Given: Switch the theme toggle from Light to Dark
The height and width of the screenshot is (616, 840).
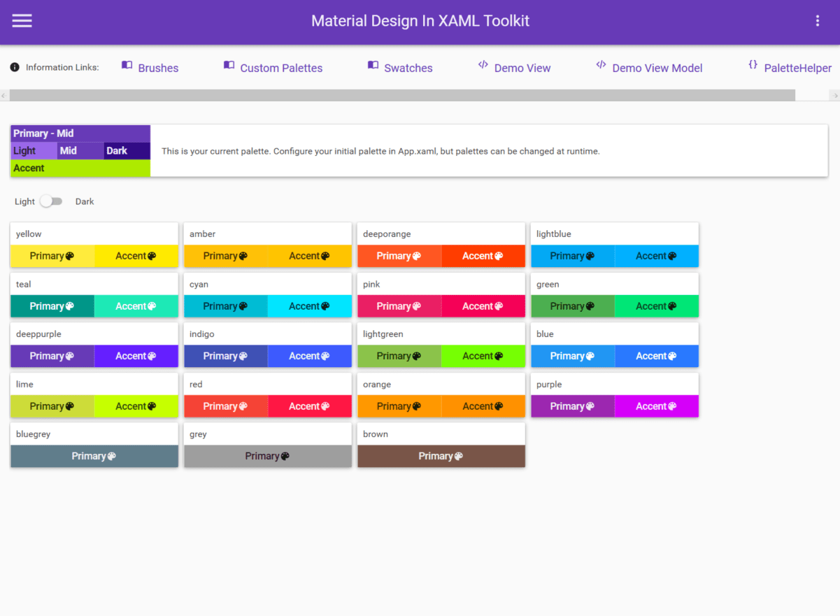Looking at the screenshot, I should pyautogui.click(x=51, y=201).
